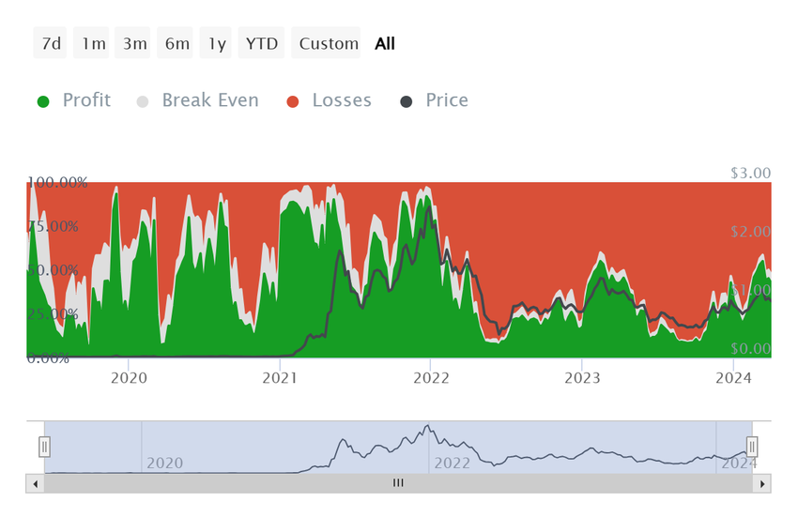Click the left navigator range handle
Screen dimensions: 798x532
coord(44,447)
